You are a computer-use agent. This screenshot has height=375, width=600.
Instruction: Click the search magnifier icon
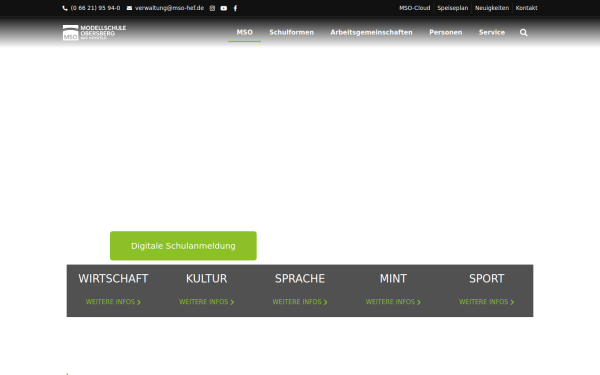pos(523,33)
